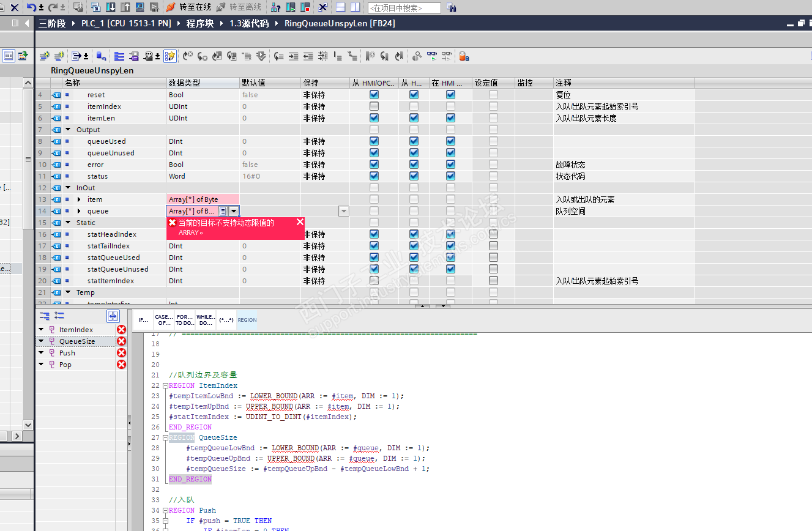Close the red ARRAY error tooltip
Viewport: 812px width, 531px height.
click(300, 222)
